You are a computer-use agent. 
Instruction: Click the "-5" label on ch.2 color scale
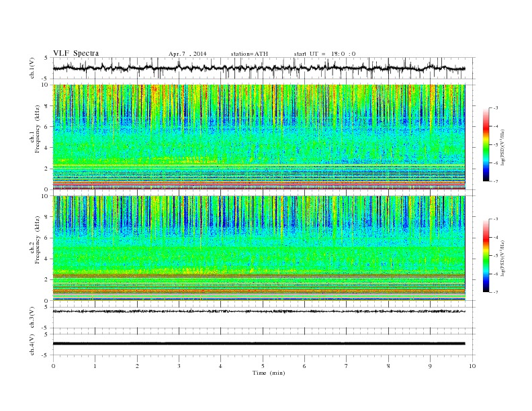(495, 256)
